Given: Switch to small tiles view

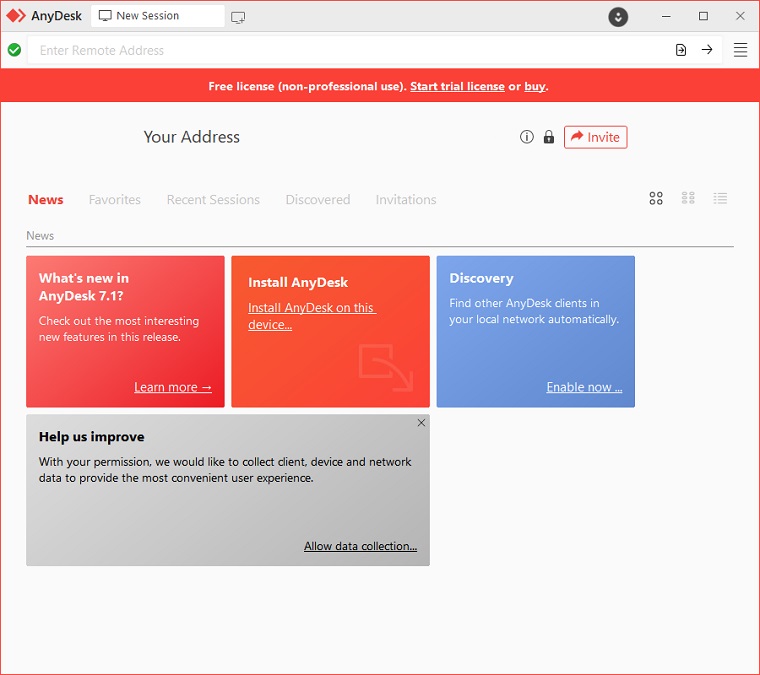Looking at the screenshot, I should pyautogui.click(x=688, y=198).
